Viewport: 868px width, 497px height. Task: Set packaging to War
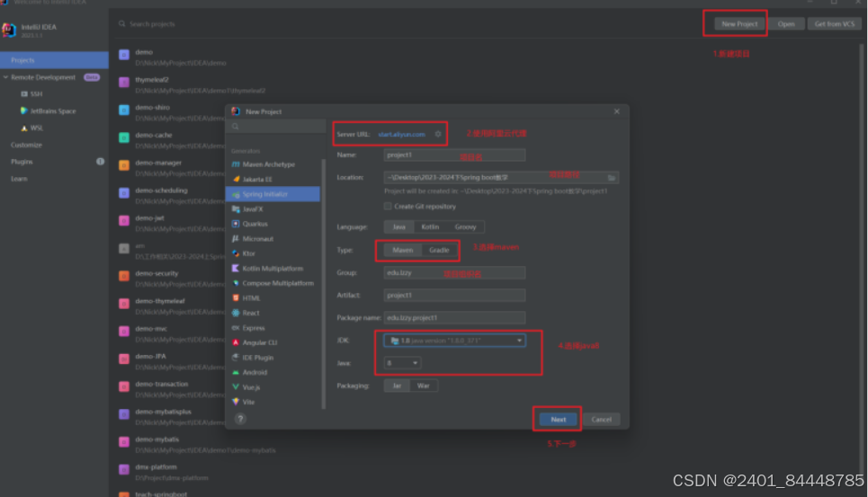pyautogui.click(x=423, y=386)
